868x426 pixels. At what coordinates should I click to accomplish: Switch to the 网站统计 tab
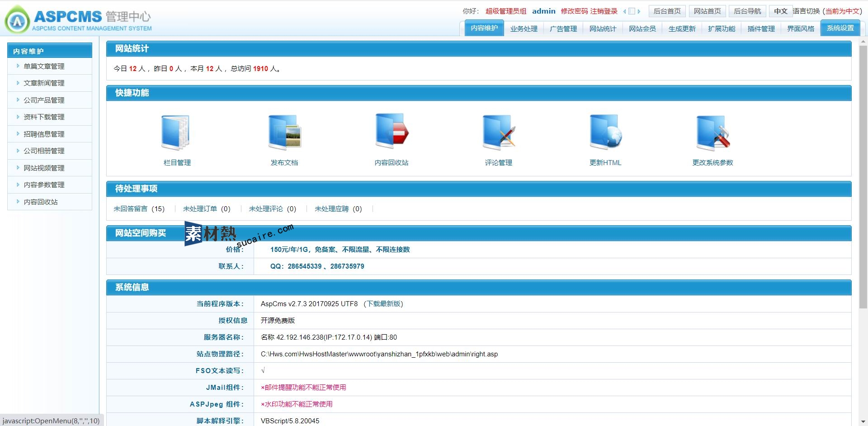coord(603,28)
